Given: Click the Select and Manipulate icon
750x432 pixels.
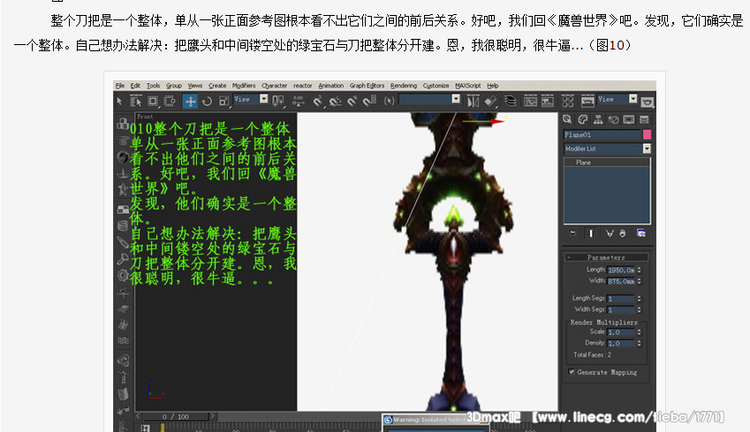Looking at the screenshot, I should pyautogui.click(x=298, y=101).
